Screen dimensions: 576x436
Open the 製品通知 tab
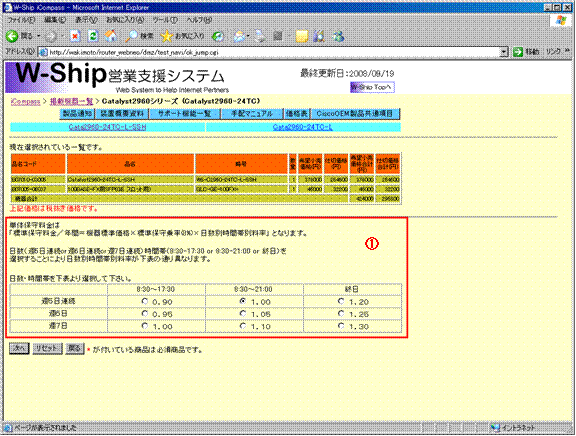77,114
